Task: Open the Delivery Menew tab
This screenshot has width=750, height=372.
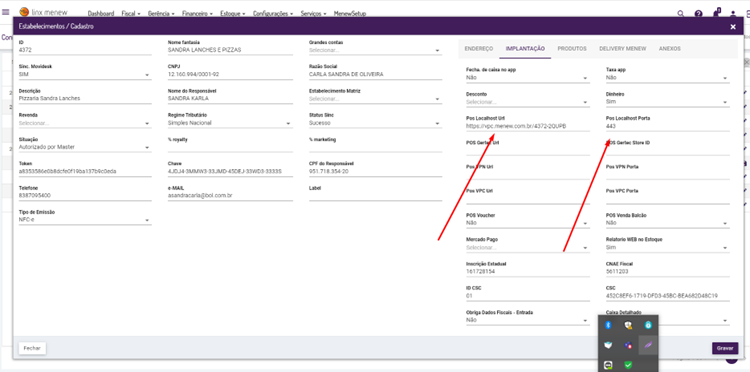Action: coord(623,49)
